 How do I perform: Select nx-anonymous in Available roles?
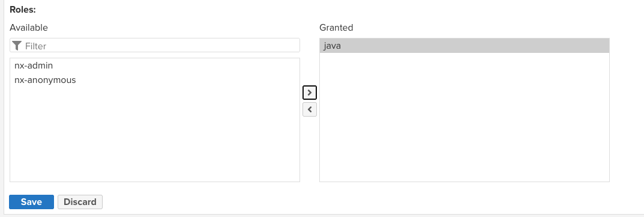pos(155,80)
